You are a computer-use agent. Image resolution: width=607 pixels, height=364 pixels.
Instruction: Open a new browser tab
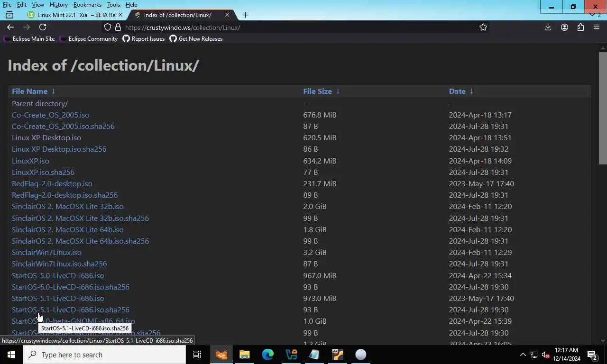click(x=245, y=15)
